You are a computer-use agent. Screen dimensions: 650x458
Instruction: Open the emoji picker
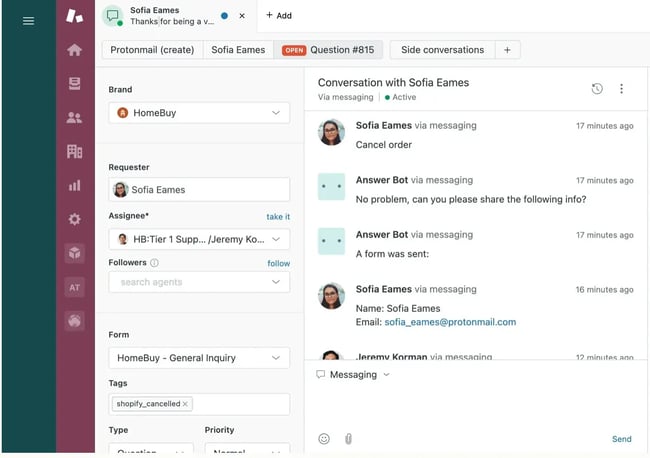[324, 439]
